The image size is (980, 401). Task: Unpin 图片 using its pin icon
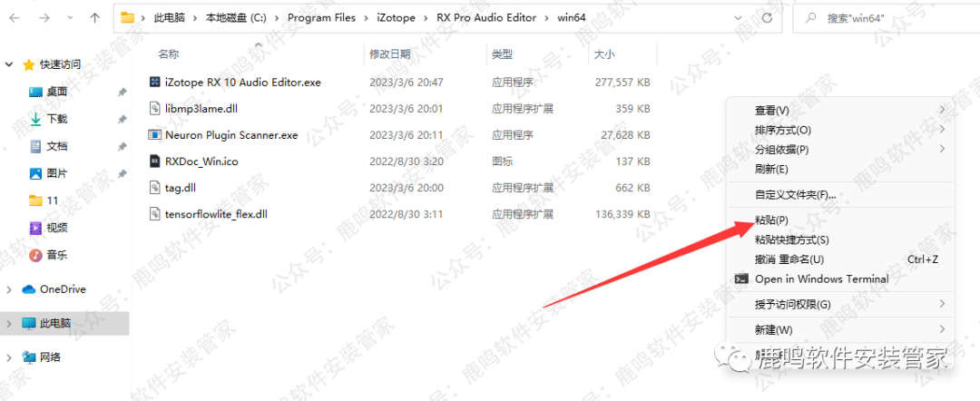122,173
